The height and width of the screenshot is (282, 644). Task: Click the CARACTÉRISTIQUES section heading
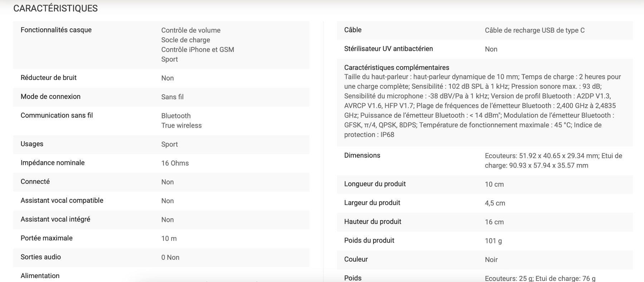55,8
